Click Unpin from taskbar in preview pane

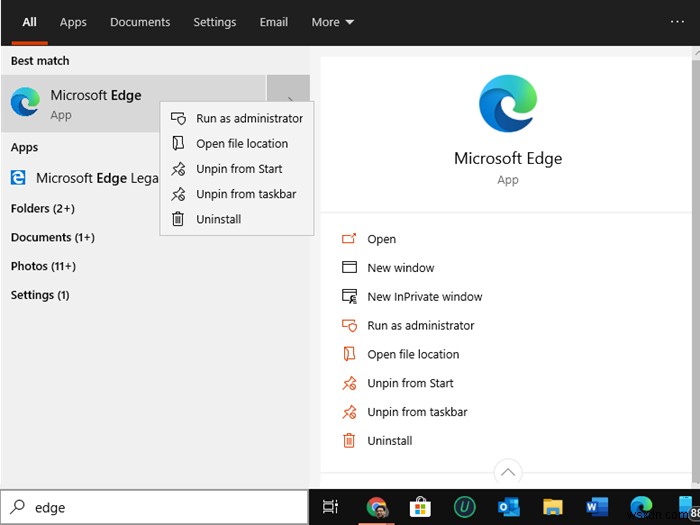(x=417, y=412)
